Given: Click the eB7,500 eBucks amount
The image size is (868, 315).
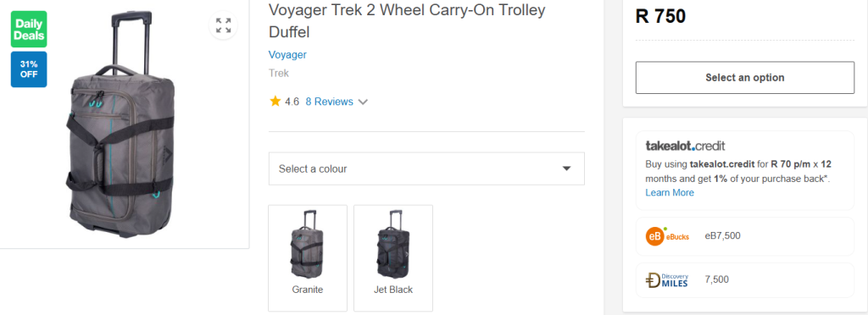Looking at the screenshot, I should click(x=722, y=236).
